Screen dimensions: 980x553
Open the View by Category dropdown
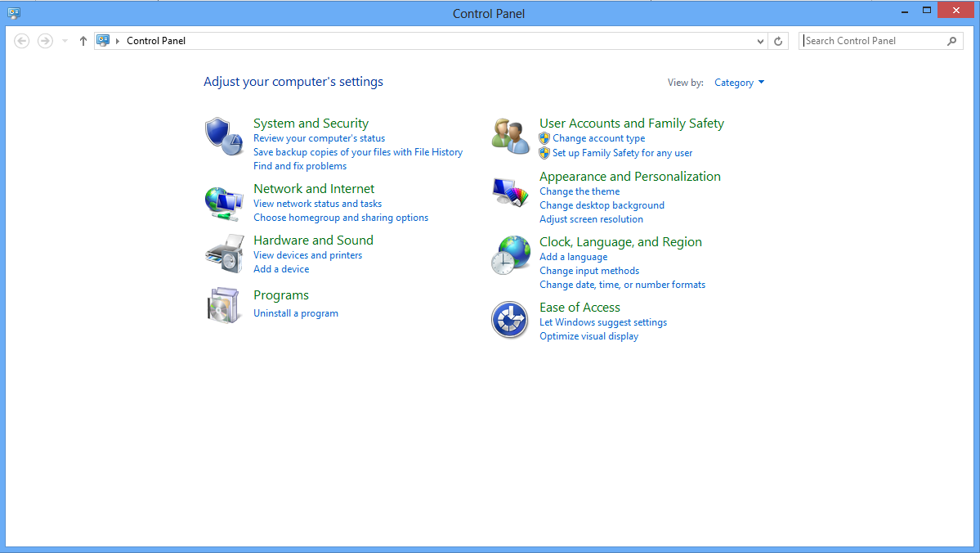pos(740,83)
